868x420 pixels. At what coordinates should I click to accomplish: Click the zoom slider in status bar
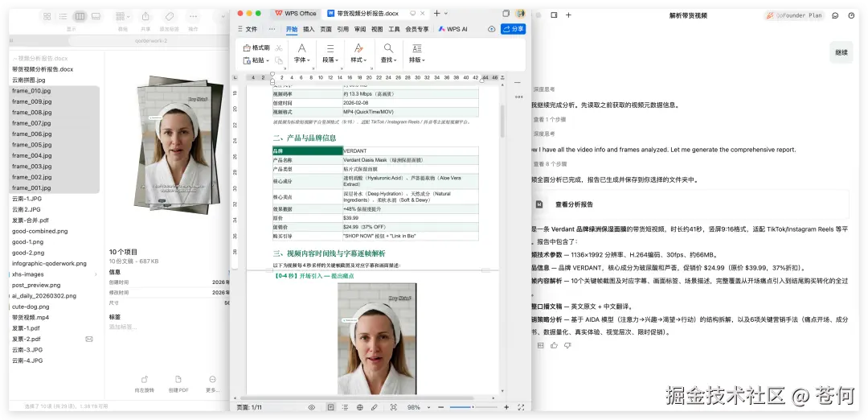[x=470, y=407]
